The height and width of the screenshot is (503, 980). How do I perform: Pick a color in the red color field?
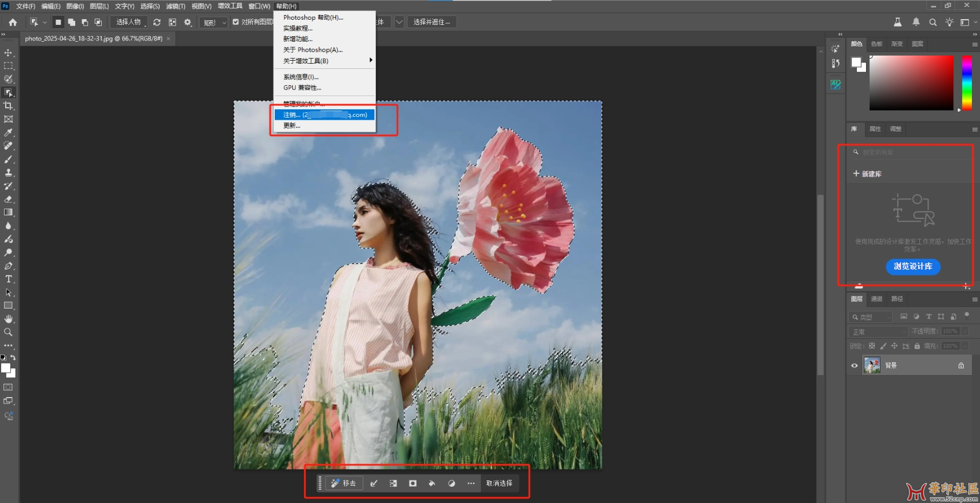[x=911, y=83]
